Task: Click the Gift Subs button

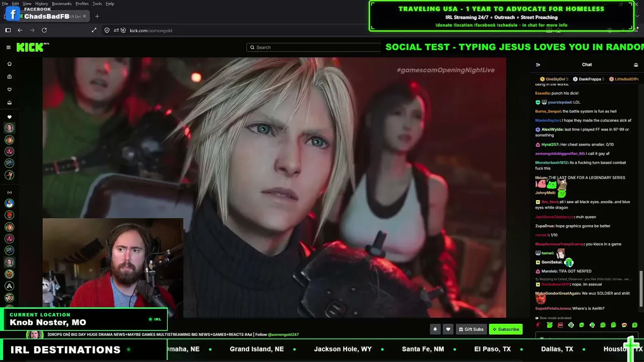Action: (471, 329)
